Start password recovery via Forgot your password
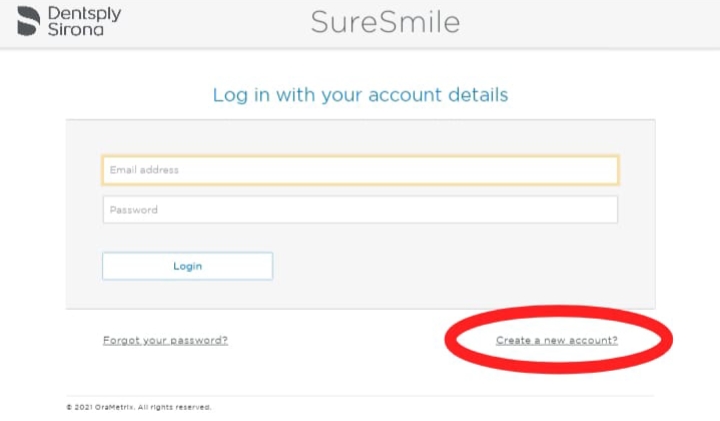 (x=165, y=341)
